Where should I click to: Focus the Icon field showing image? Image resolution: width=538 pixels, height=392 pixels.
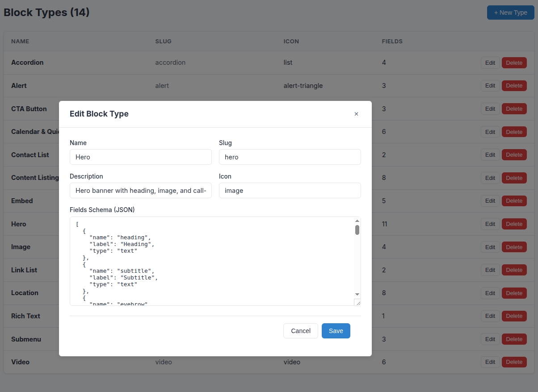tap(290, 190)
